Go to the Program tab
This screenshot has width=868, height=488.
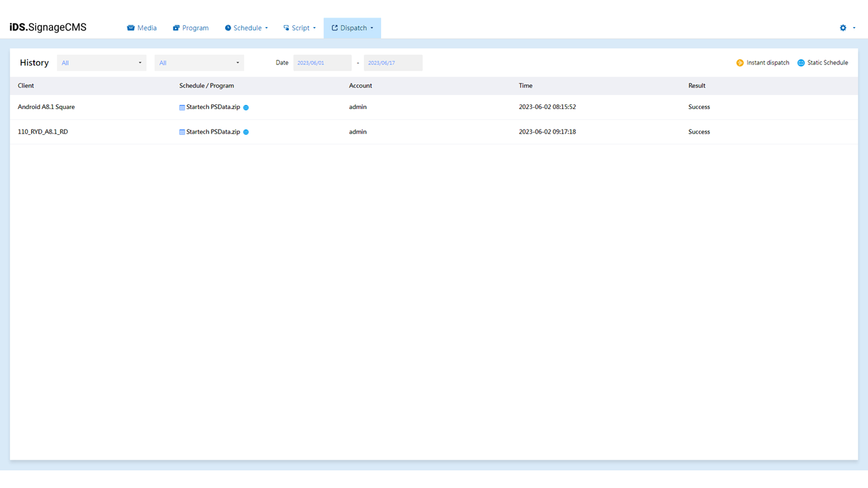pos(191,28)
